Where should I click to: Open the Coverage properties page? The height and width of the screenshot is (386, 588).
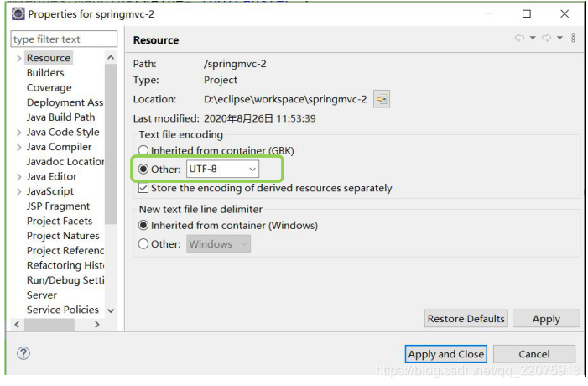(49, 88)
